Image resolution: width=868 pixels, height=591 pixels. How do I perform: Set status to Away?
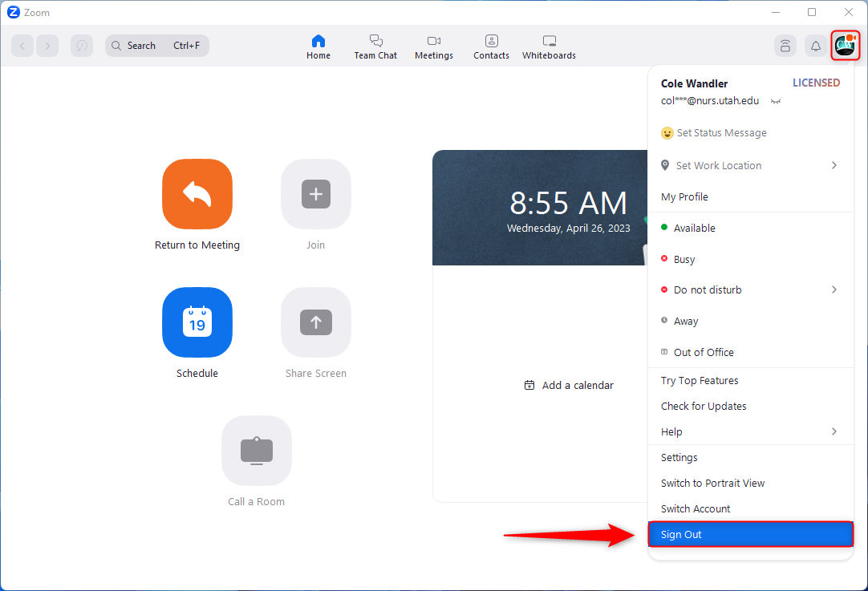click(x=685, y=322)
